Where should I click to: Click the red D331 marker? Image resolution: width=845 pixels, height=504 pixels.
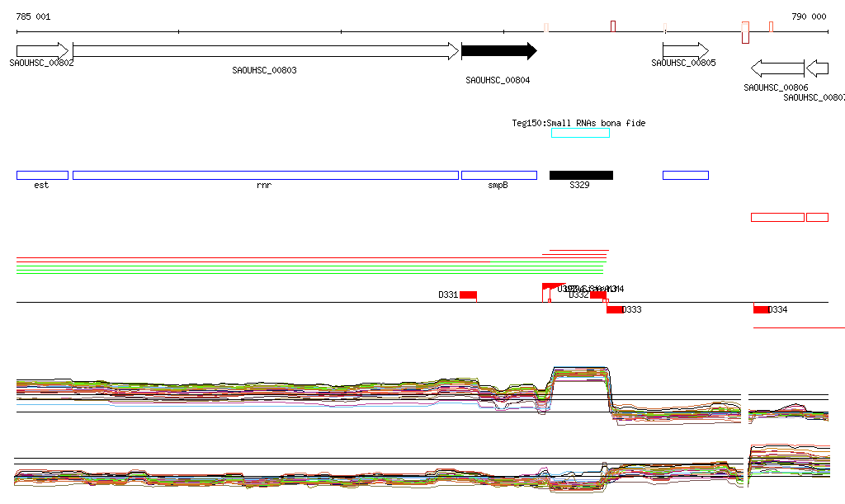click(468, 295)
